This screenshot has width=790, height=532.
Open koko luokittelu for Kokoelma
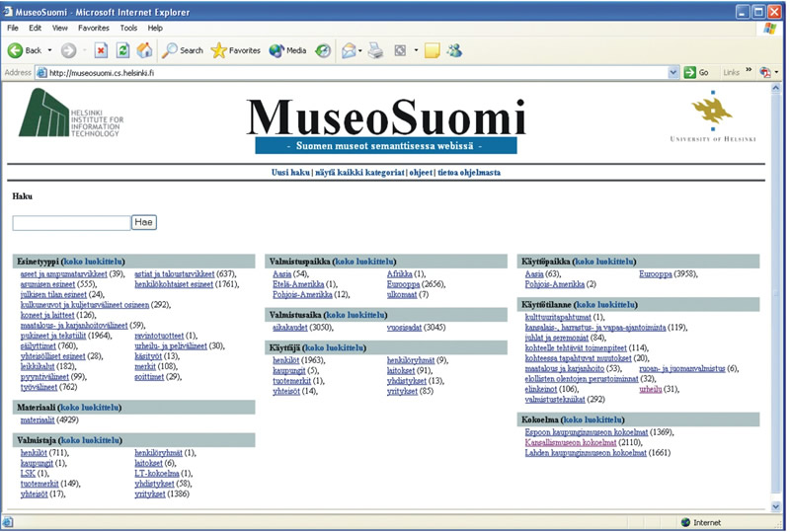(x=592, y=419)
